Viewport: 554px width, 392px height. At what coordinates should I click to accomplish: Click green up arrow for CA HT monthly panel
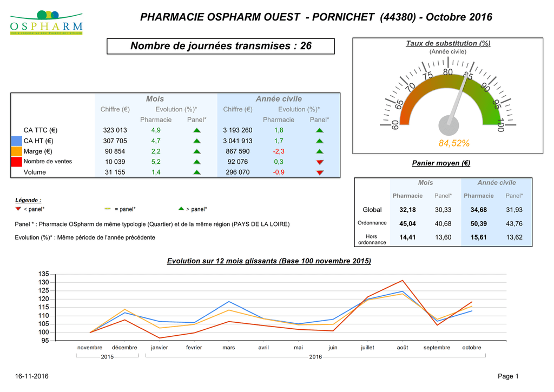(197, 141)
